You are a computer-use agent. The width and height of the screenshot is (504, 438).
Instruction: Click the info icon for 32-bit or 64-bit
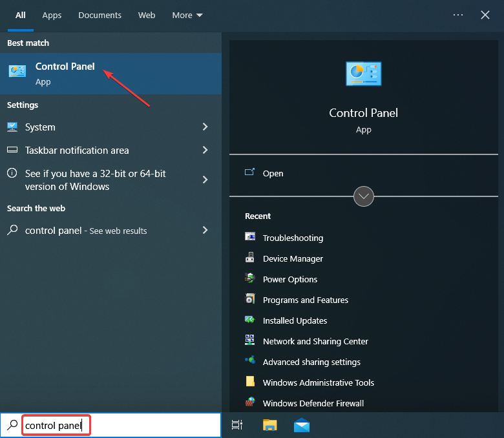[12, 173]
